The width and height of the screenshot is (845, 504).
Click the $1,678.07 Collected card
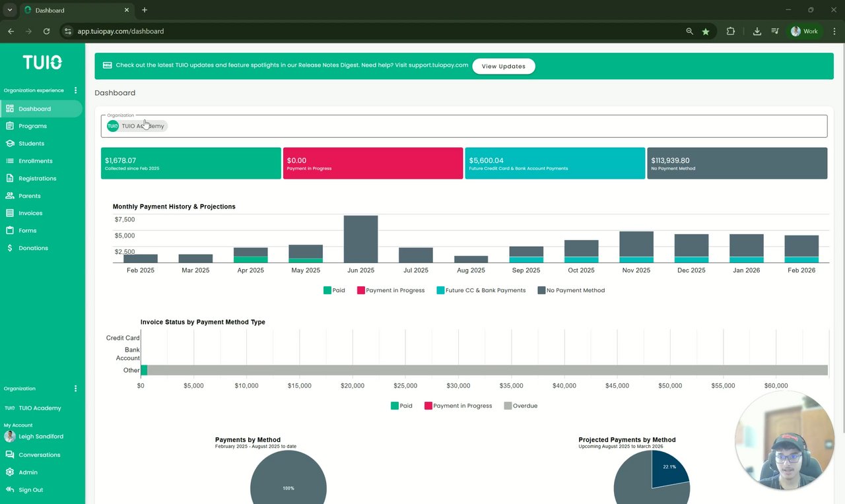(x=191, y=163)
